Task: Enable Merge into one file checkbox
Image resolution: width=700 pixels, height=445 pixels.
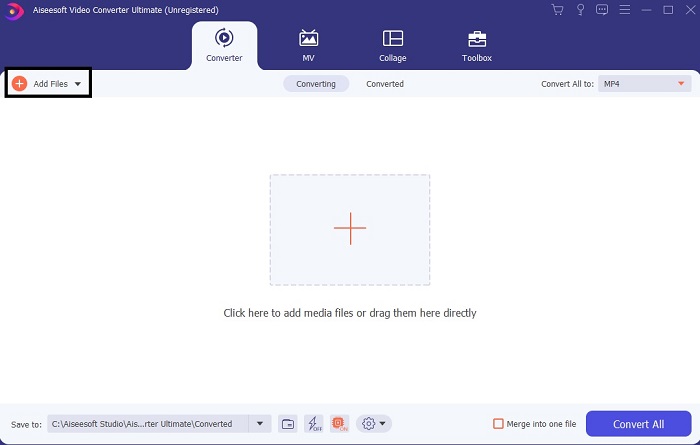Action: pyautogui.click(x=499, y=424)
